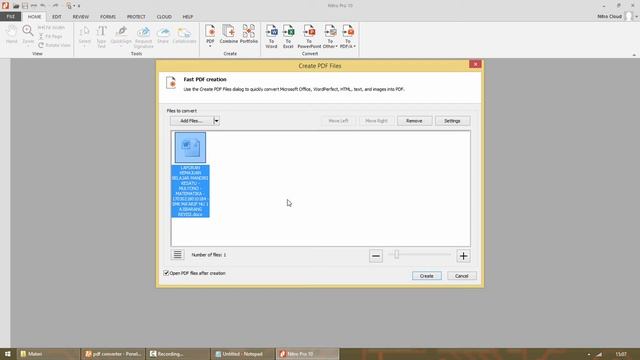The width and height of the screenshot is (640, 360).
Task: Pick the Type Text tool
Action: pyautogui.click(x=101, y=36)
